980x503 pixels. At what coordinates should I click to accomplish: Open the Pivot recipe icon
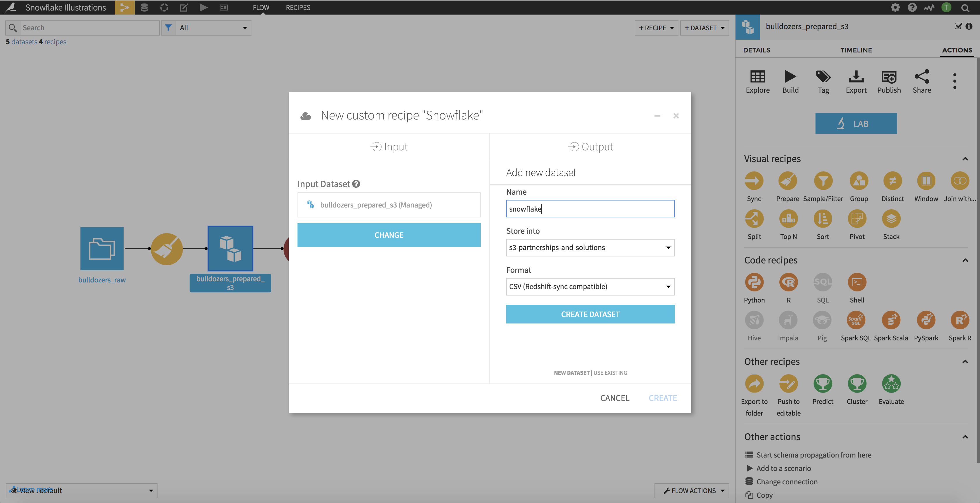[857, 219]
